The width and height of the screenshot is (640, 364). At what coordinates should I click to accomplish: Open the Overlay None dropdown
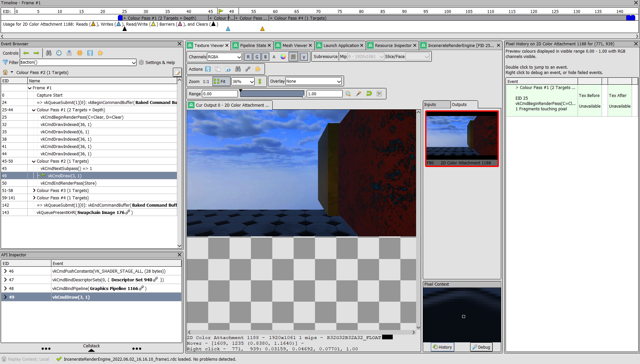coord(313,81)
